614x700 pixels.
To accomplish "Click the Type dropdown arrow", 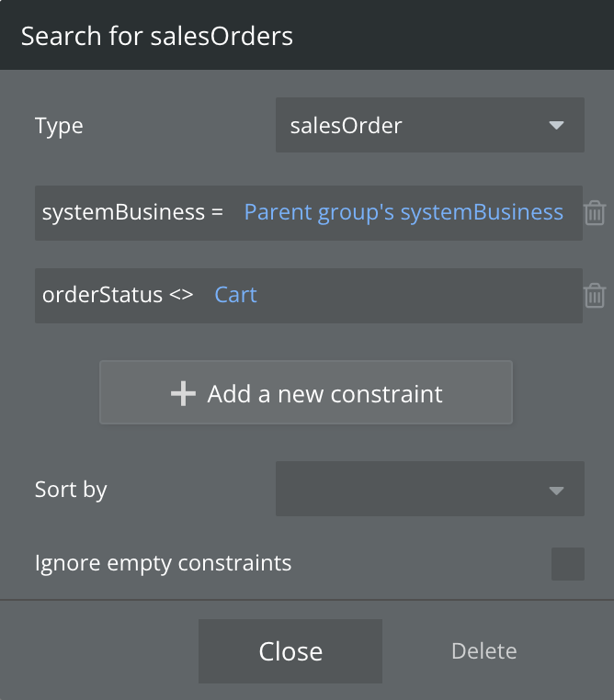I will pyautogui.click(x=556, y=126).
